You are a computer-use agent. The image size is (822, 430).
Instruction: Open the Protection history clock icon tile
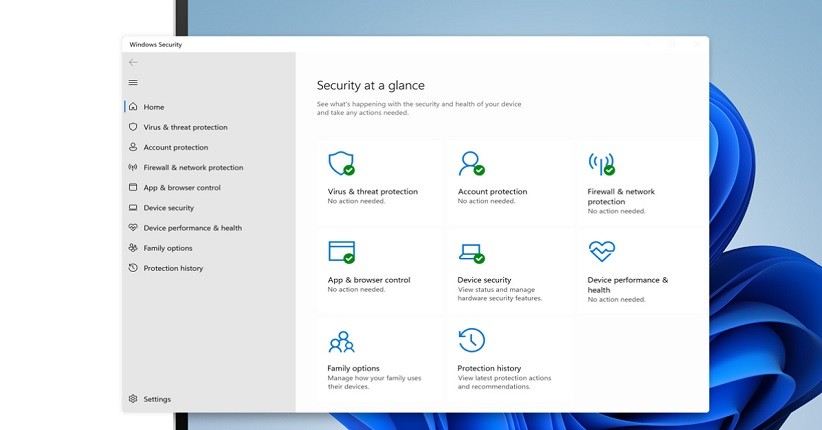click(471, 340)
